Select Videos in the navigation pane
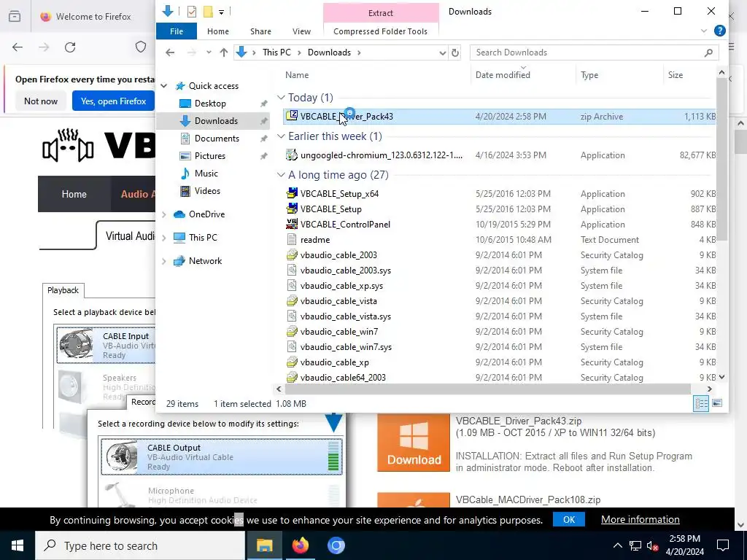The width and height of the screenshot is (747, 560). tap(207, 191)
